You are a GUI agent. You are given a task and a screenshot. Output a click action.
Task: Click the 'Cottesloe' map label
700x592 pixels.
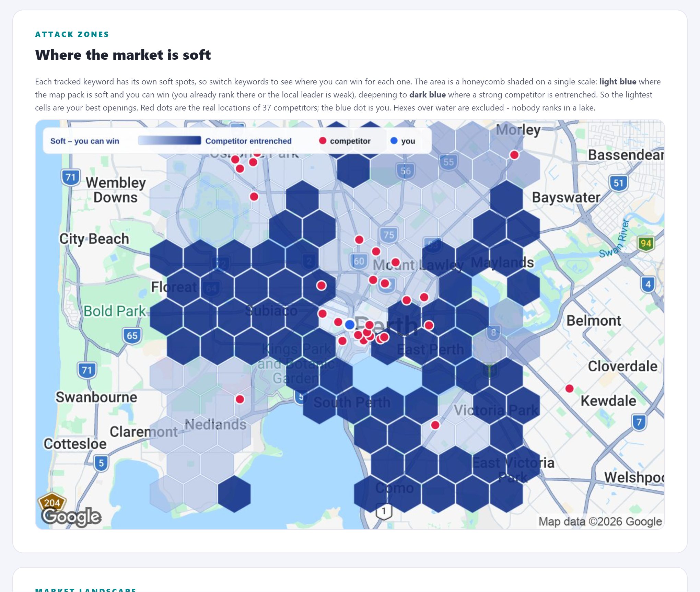click(75, 444)
